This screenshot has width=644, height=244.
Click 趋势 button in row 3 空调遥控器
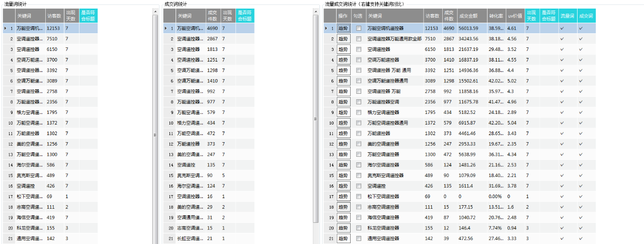click(x=343, y=49)
